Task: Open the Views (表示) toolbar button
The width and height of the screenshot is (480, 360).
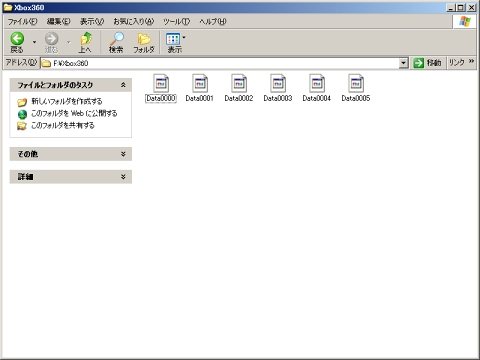Action: point(173,42)
